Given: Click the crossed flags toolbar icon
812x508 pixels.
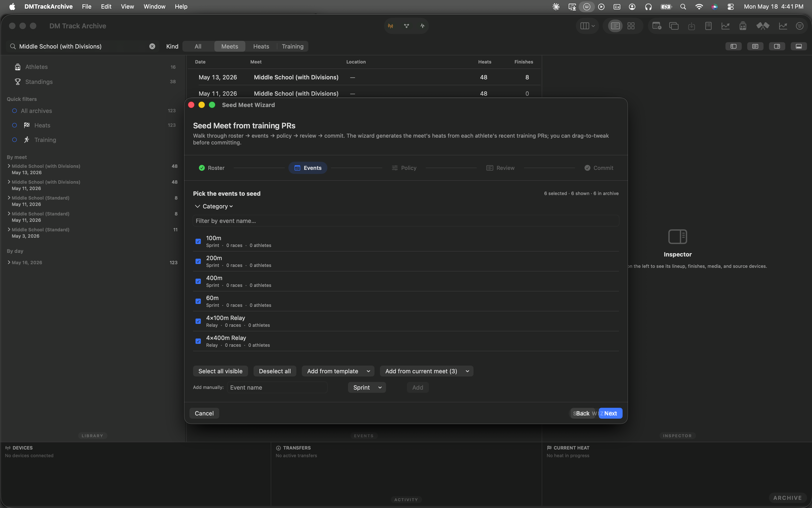Looking at the screenshot, I should pos(762,26).
